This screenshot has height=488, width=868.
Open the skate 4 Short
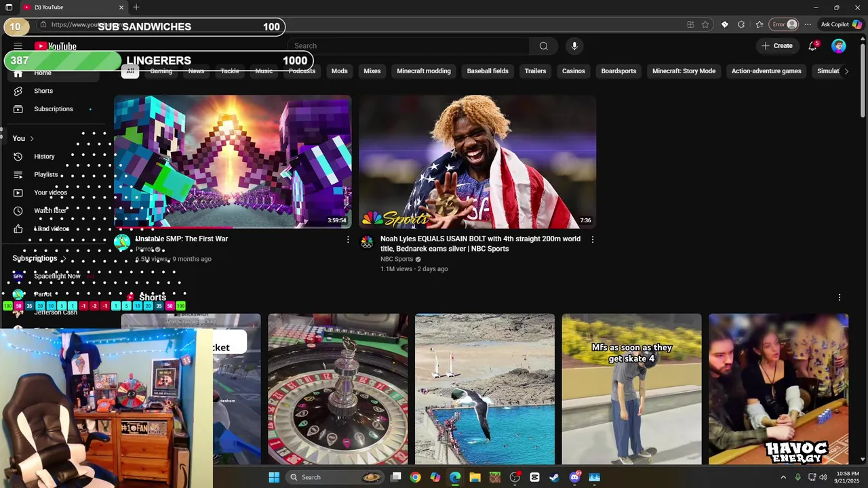631,389
